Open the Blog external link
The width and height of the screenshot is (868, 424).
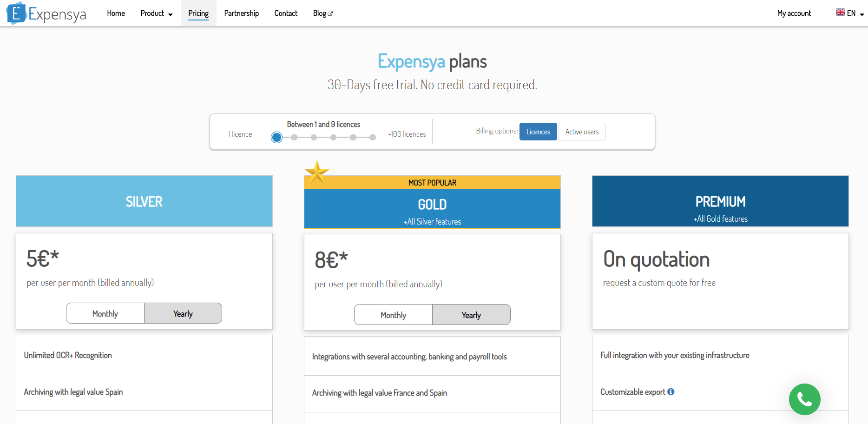[x=323, y=13]
